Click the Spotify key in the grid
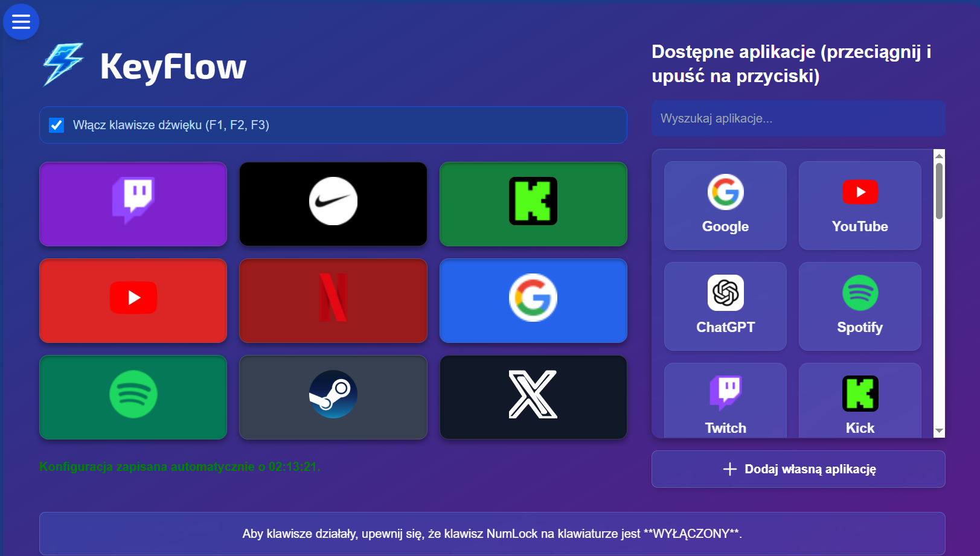The height and width of the screenshot is (556, 980). pyautogui.click(x=133, y=397)
